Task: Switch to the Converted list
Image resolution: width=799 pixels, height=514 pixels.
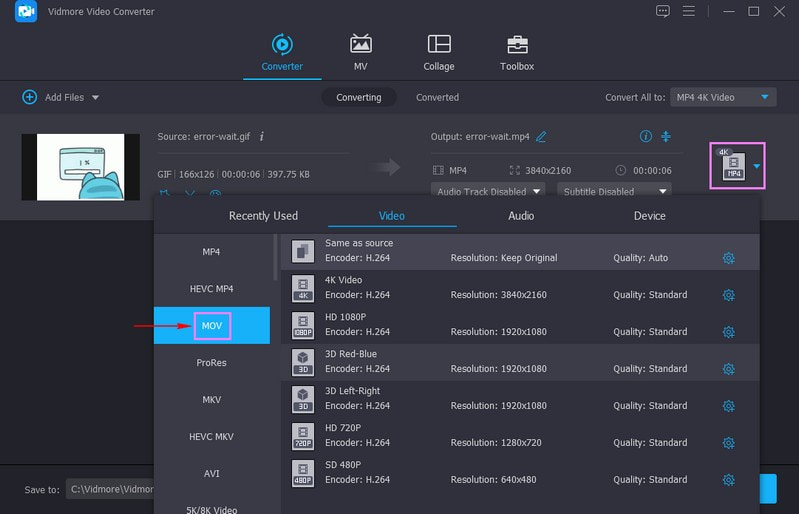Action: [437, 97]
